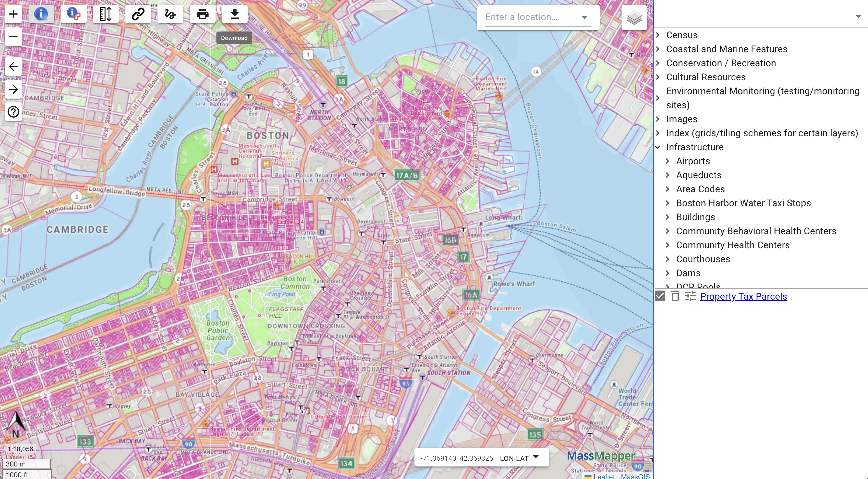
Task: Expand Coastal and Marine Features folder
Action: click(657, 49)
